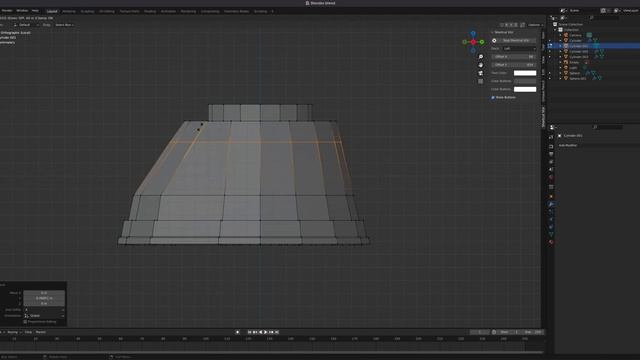640x360 pixels.
Task: Switch perspective/orthographic with the grid gizmo
Action: coord(481,81)
